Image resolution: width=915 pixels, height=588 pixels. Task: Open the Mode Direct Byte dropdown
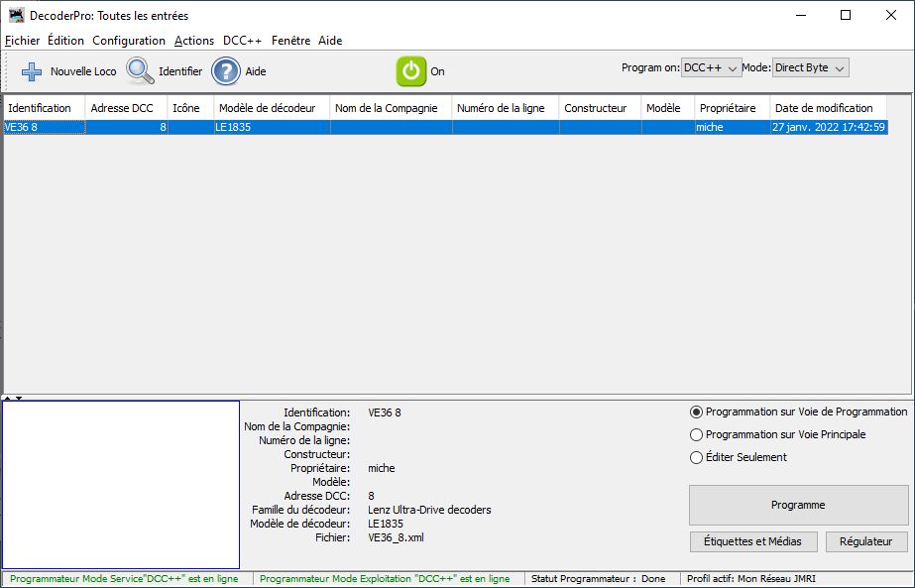tap(810, 67)
